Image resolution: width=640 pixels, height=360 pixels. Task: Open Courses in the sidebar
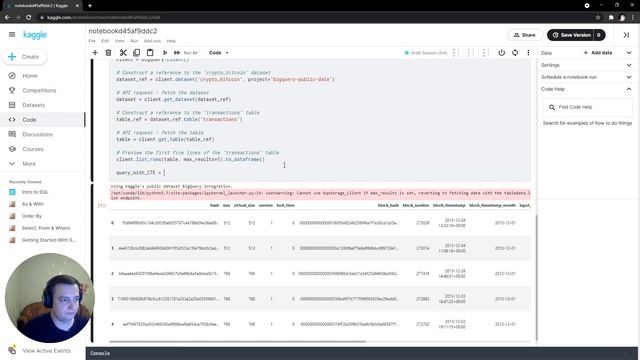tap(33, 149)
